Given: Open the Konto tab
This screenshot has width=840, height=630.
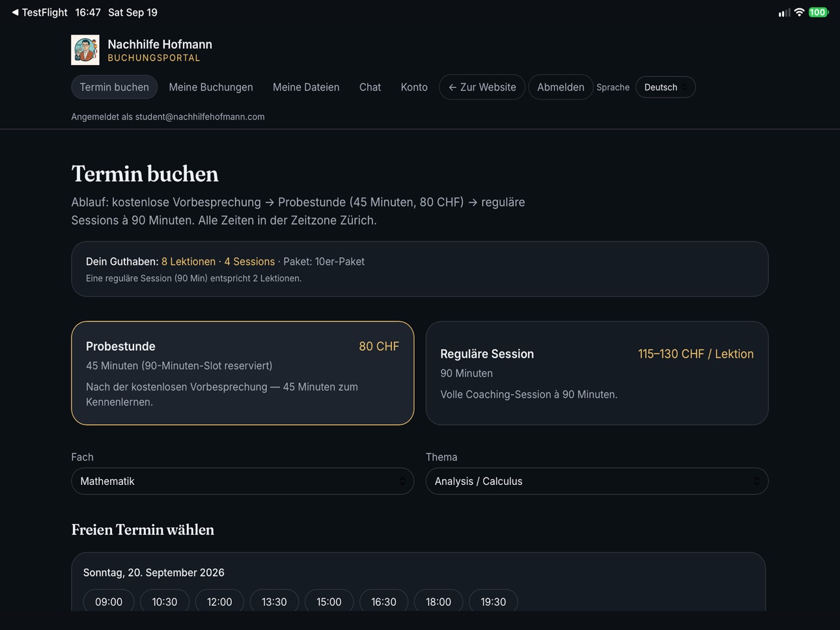Looking at the screenshot, I should (x=414, y=87).
